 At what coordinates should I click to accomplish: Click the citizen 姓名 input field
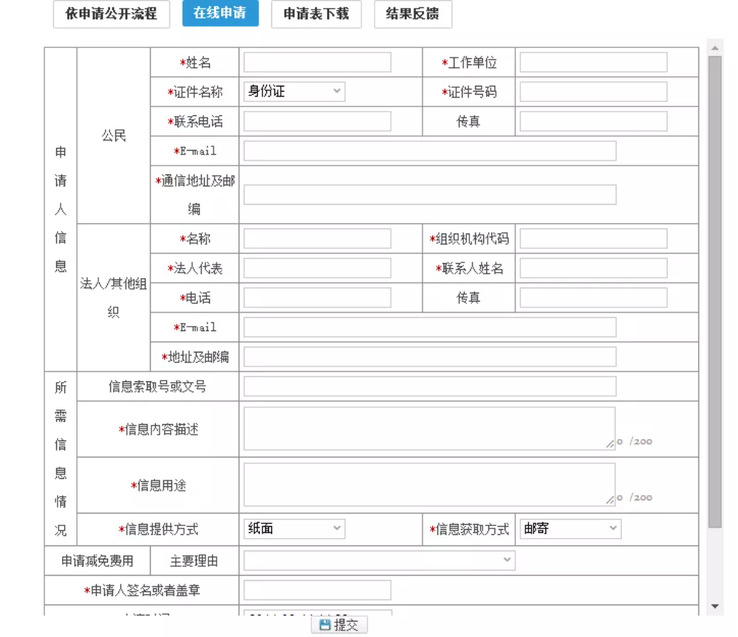click(317, 63)
